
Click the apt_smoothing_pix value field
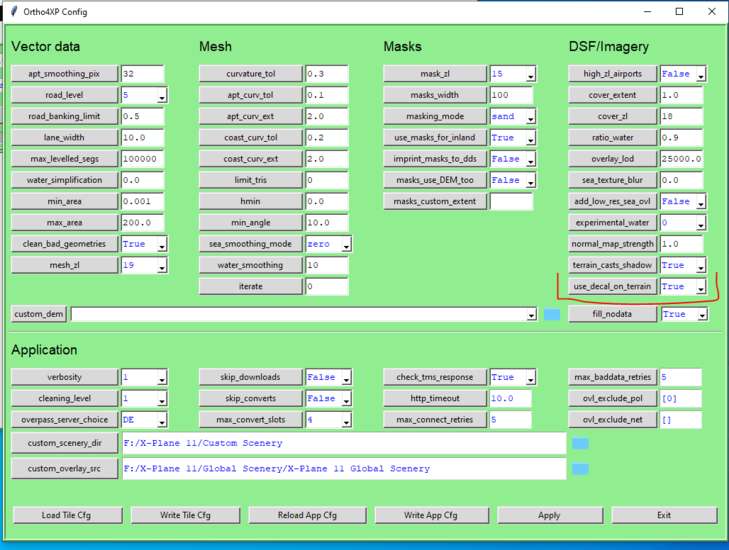(x=142, y=74)
